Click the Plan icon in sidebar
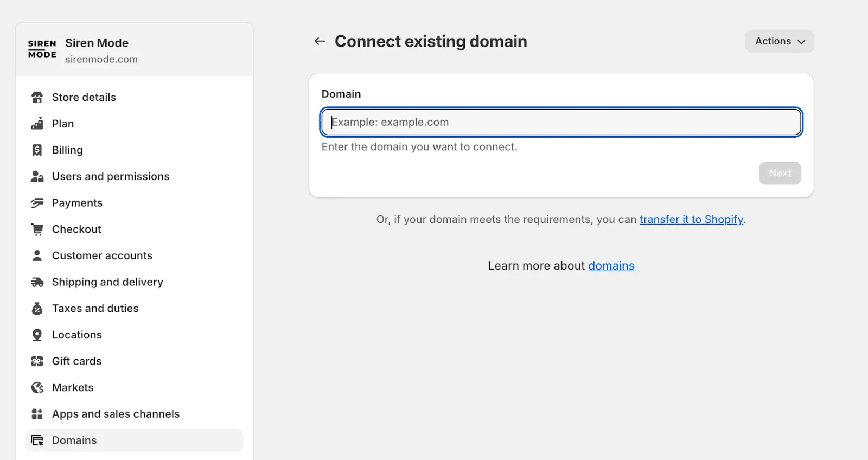Viewport: 868px width, 460px height. (x=37, y=124)
